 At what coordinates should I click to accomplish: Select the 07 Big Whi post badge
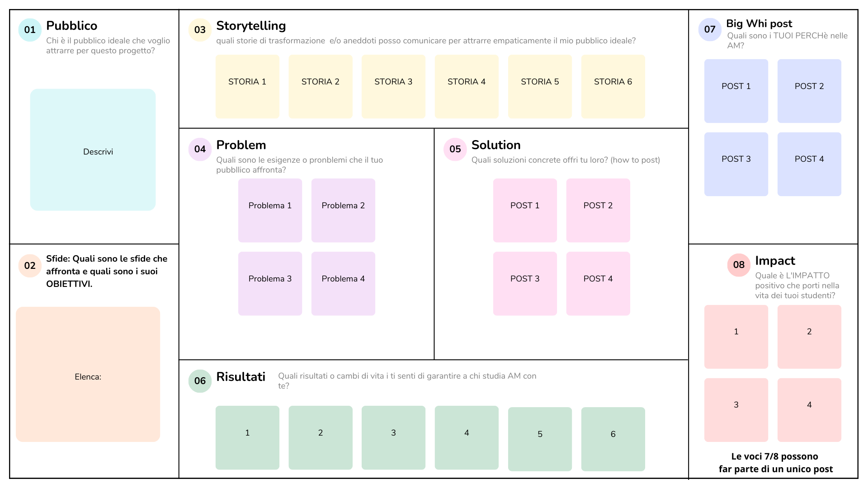coord(710,30)
